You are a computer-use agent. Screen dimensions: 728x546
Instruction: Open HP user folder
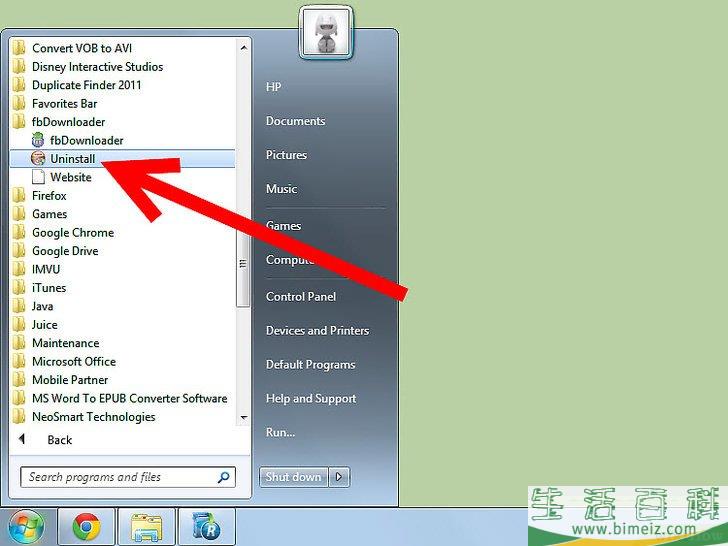tap(273, 87)
